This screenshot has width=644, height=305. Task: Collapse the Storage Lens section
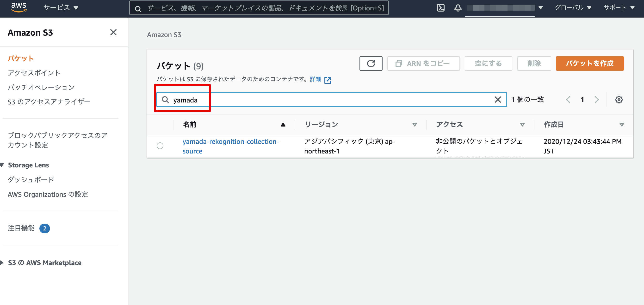point(2,165)
